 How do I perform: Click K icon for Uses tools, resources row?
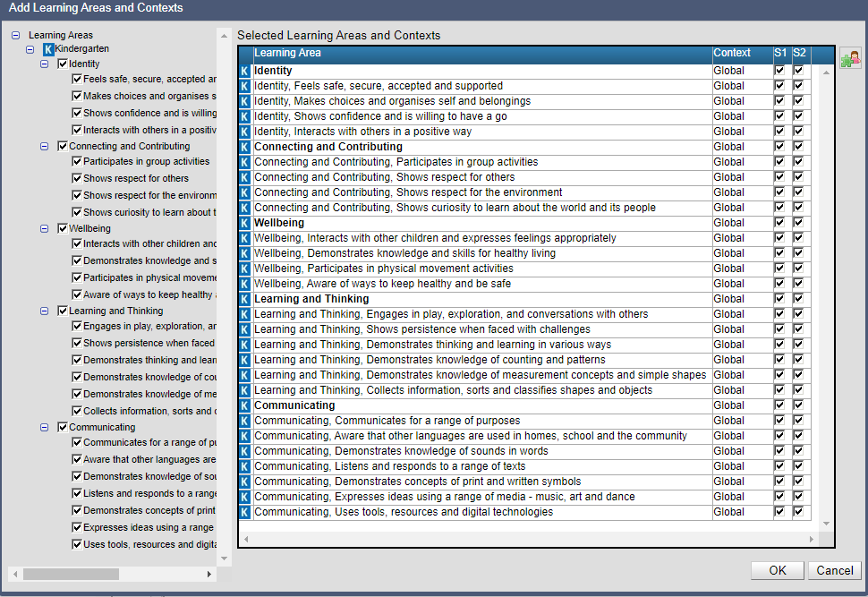click(245, 512)
